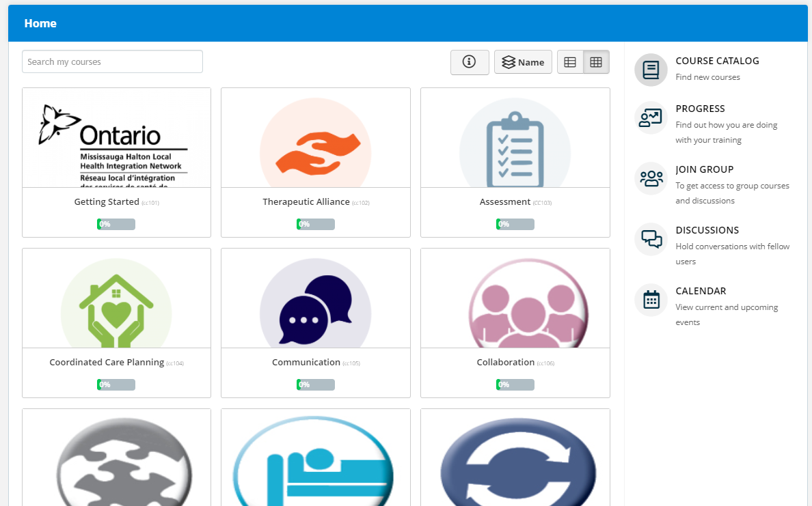Viewport: 812px width, 506px height.
Task: Open Communication speech bubbles image
Action: (315, 298)
